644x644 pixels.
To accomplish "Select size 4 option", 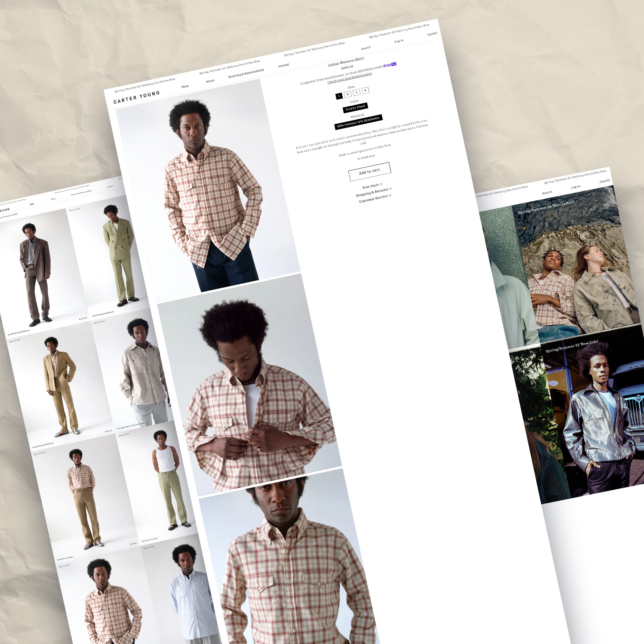I will [365, 90].
